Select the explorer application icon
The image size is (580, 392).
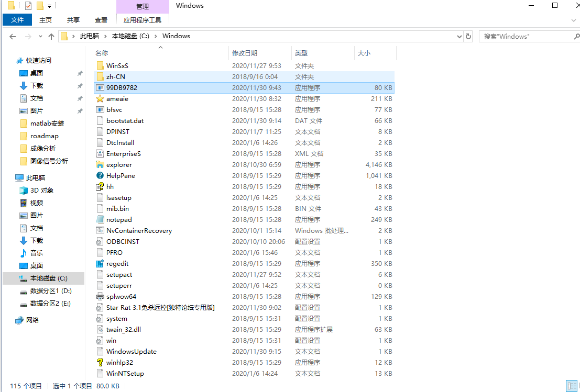(x=100, y=165)
